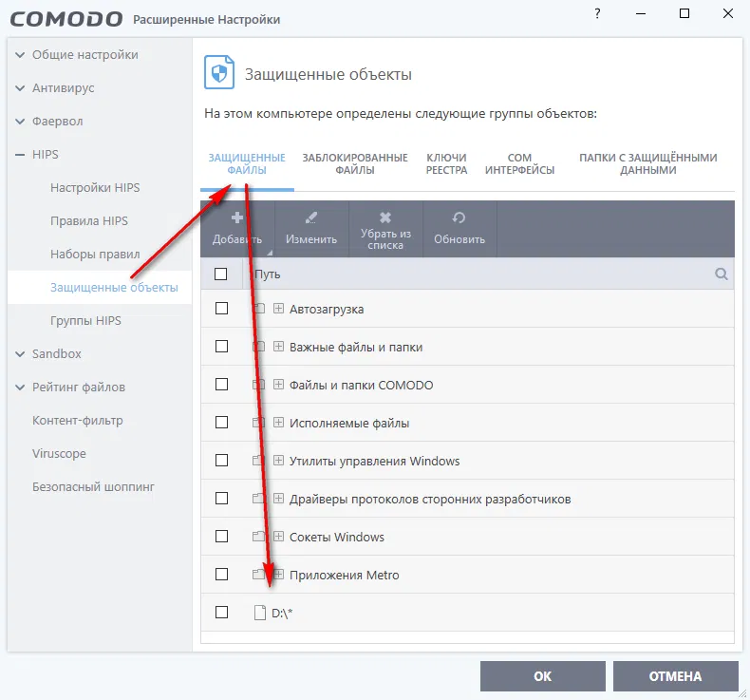Open Viruscope in sidebar
This screenshot has height=700, width=750.
(x=59, y=454)
